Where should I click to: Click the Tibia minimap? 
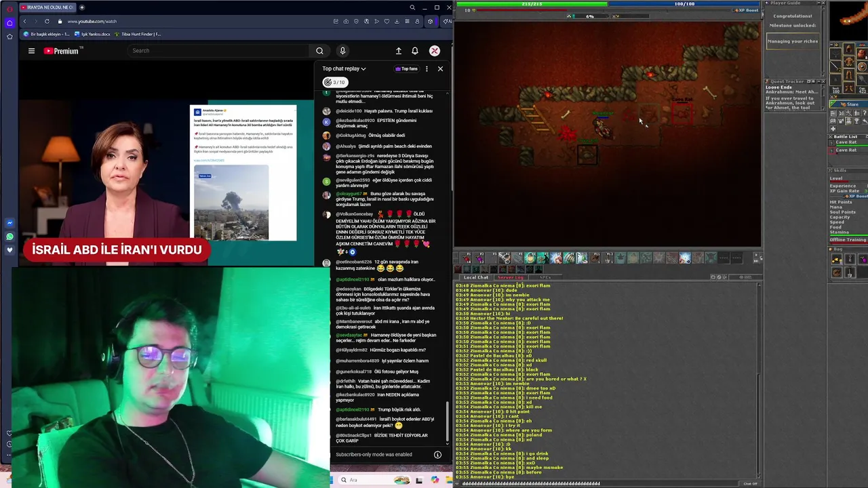[x=848, y=20]
